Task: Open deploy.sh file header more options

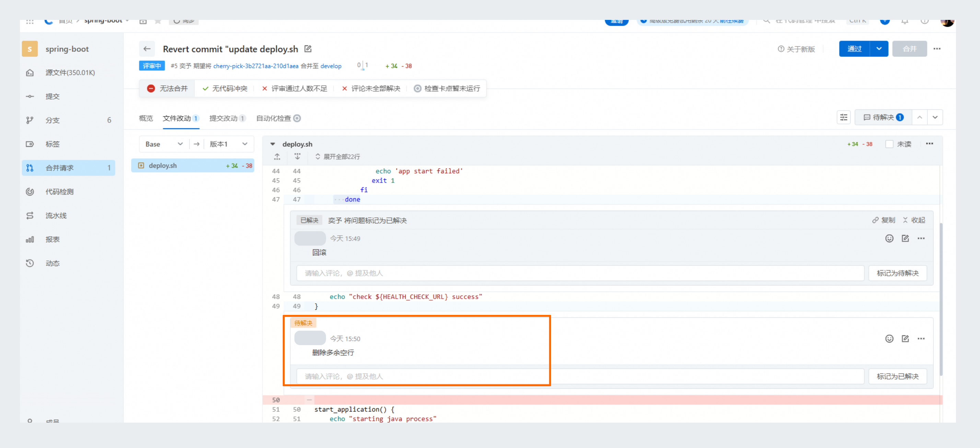Action: click(x=930, y=144)
